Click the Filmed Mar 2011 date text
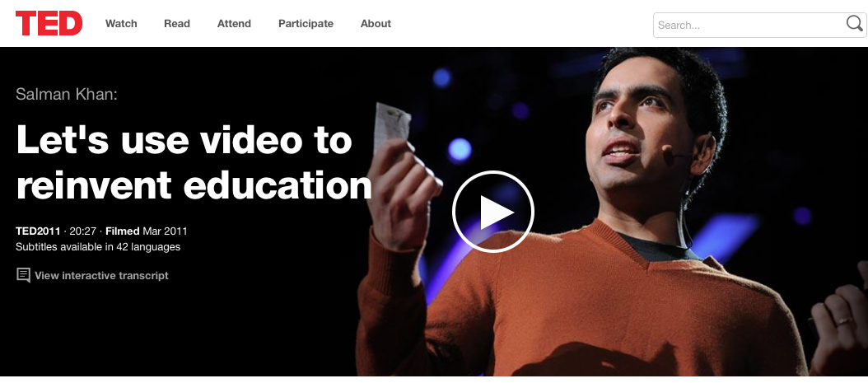 tap(147, 231)
